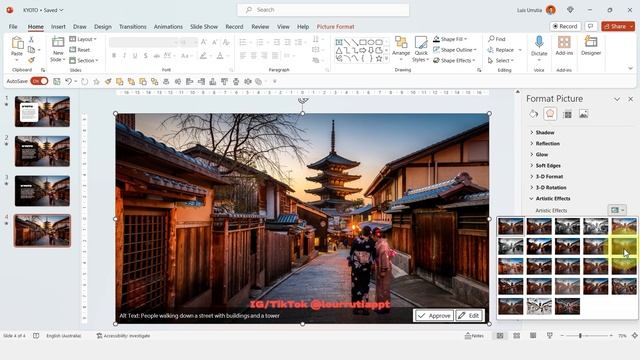Click the Replace button
The image size is (640, 360).
pyautogui.click(x=501, y=50)
